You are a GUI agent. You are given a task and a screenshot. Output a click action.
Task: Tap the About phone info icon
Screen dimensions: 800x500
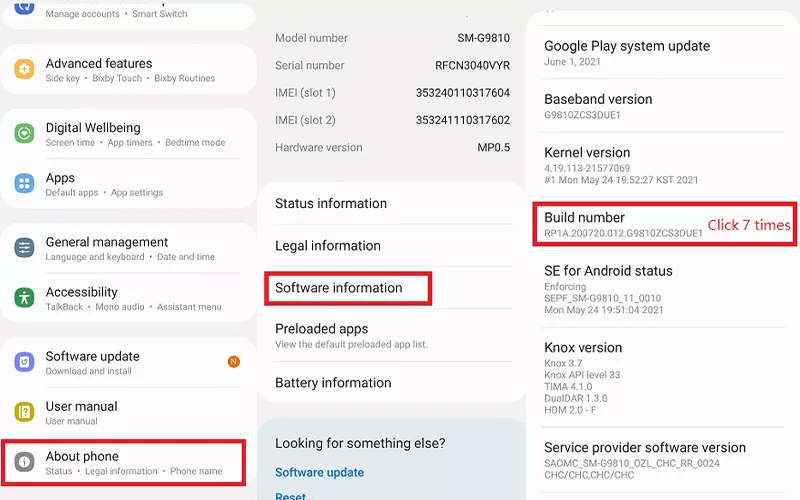click(x=25, y=462)
